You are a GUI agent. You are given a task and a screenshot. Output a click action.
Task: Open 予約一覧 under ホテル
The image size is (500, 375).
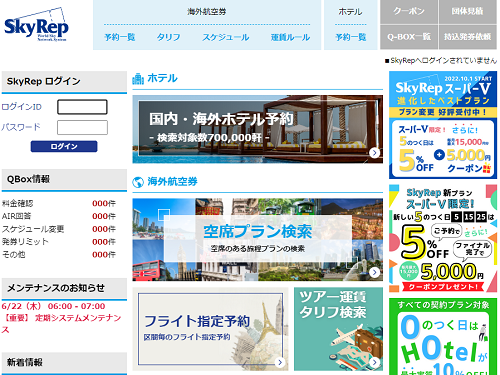coord(351,37)
